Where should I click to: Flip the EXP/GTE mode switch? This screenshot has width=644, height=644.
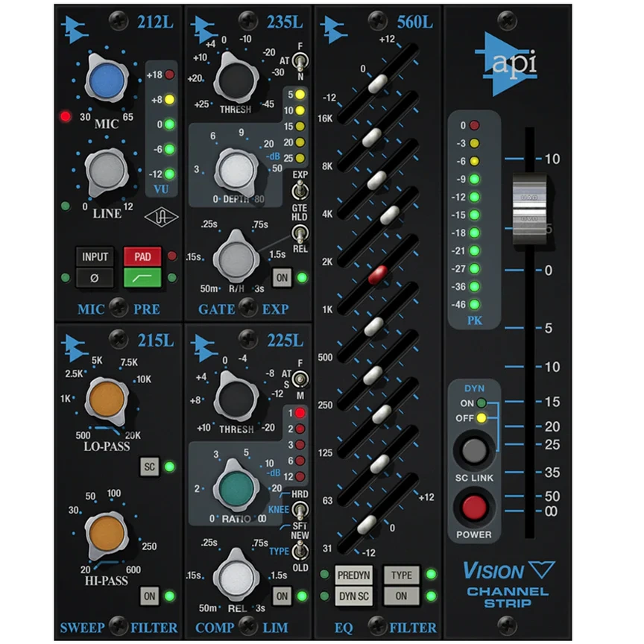tap(300, 192)
